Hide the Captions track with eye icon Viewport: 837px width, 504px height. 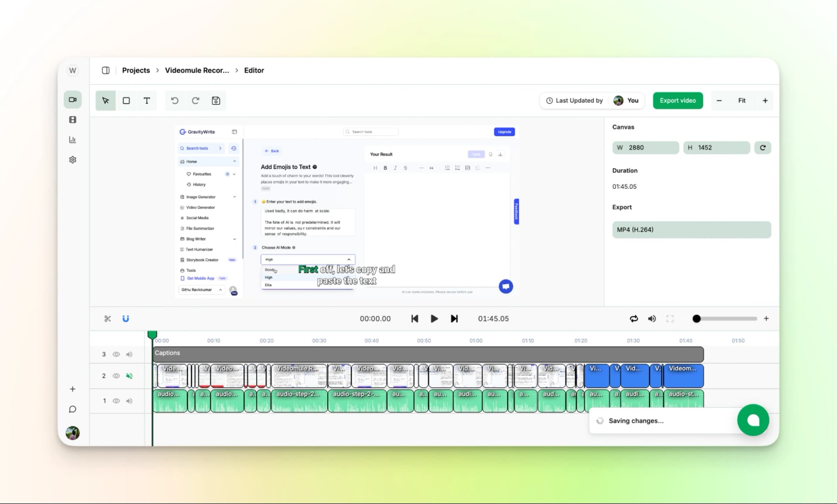[x=116, y=354]
